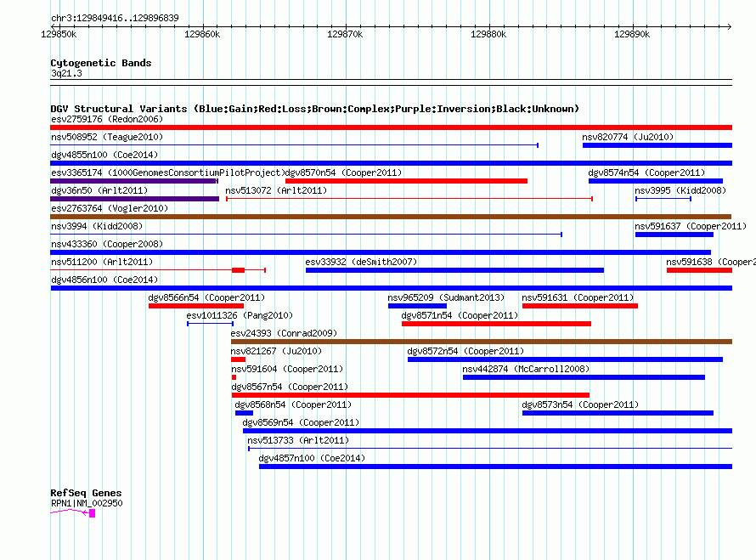
Task: Click the red dgv8566n54 loss bar
Action: pyautogui.click(x=196, y=306)
